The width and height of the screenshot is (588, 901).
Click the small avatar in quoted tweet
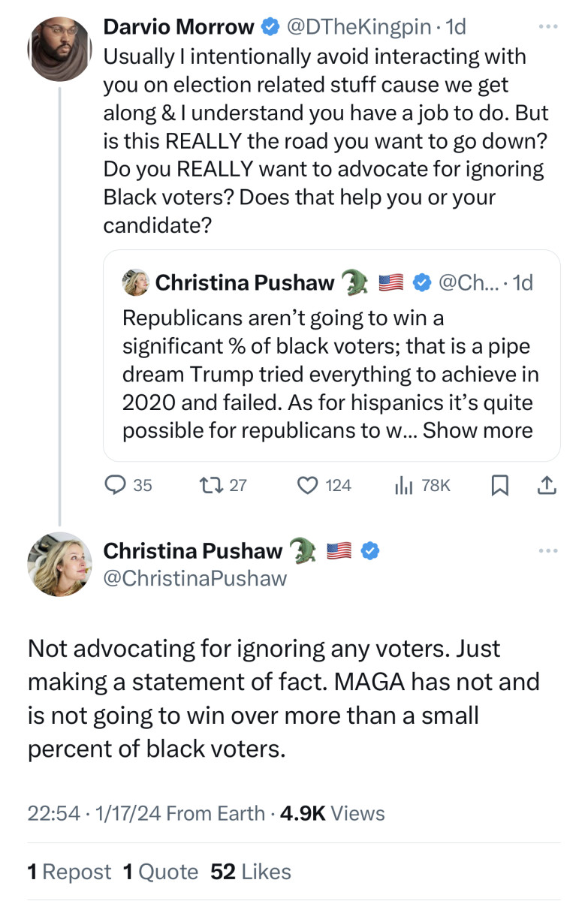coord(136,282)
